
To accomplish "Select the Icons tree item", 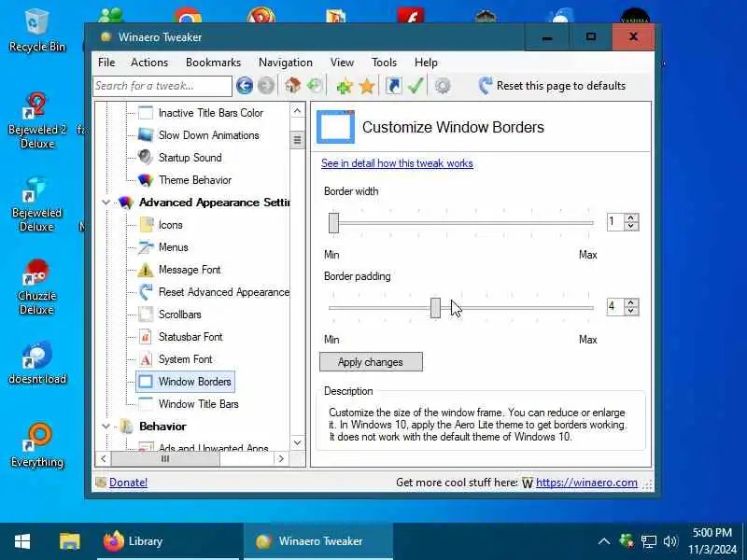I will (170, 225).
